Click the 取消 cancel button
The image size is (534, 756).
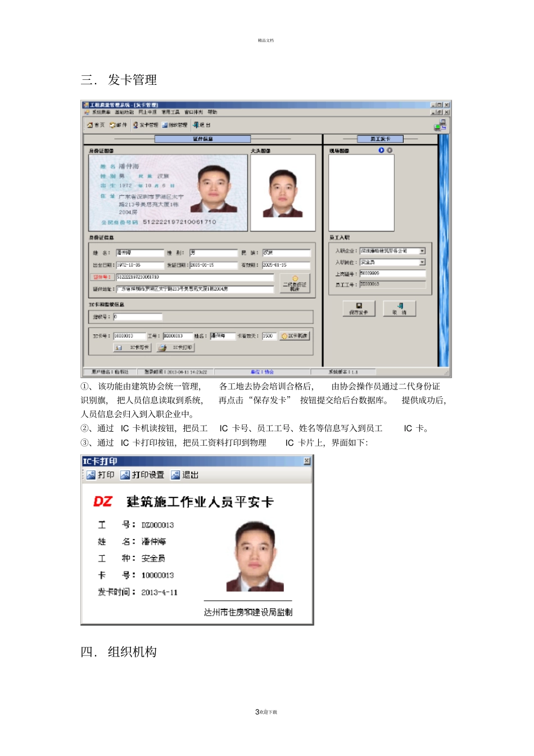(400, 309)
